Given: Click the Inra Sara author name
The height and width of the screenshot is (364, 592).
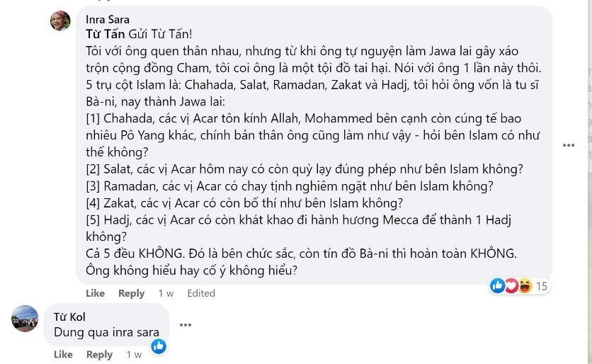Looking at the screenshot, I should coord(108,20).
